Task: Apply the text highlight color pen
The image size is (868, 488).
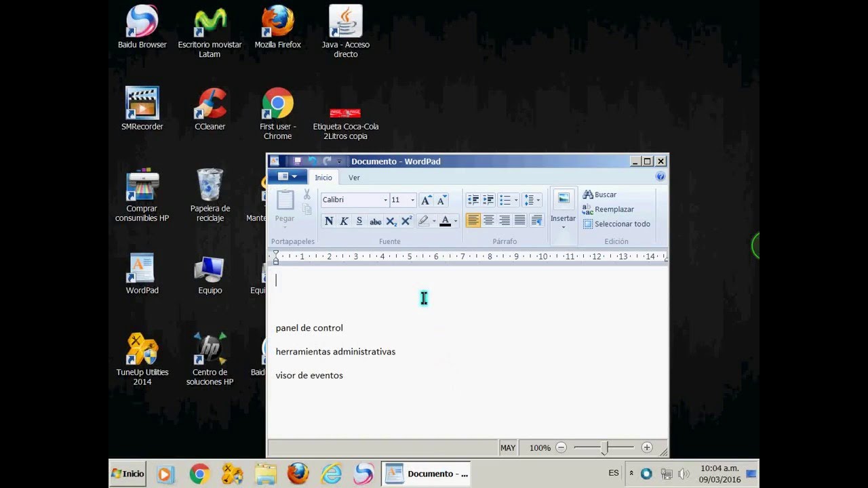Action: tap(423, 221)
